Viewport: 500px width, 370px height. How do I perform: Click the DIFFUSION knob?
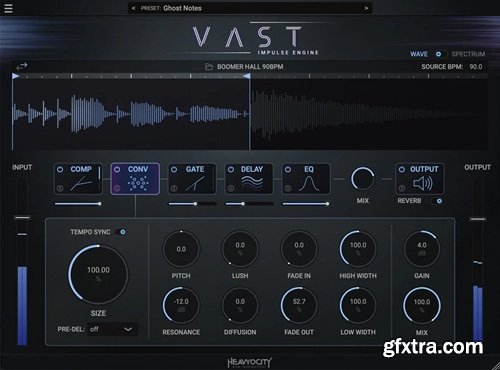tap(240, 305)
